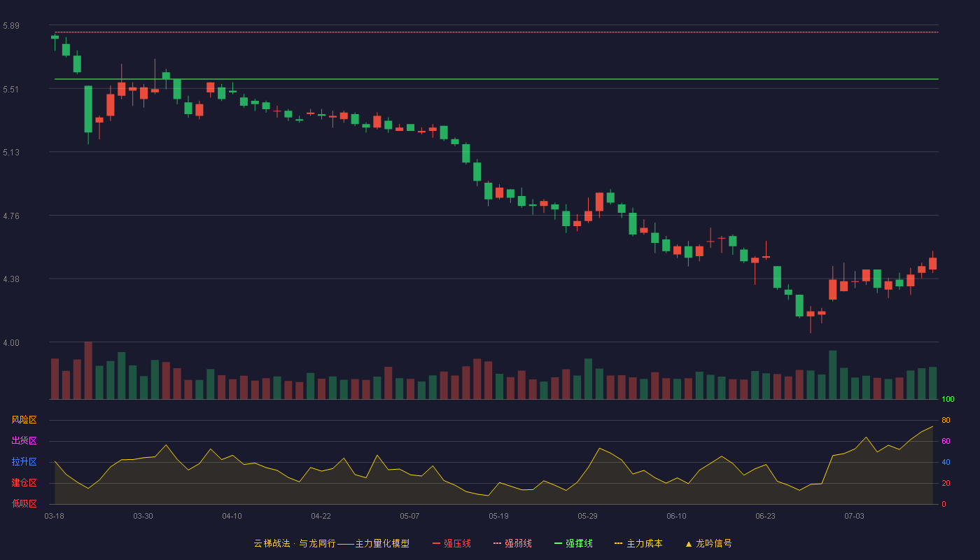Click the 07-03 date axis label
Screen dimensions: 980x560
point(854,516)
